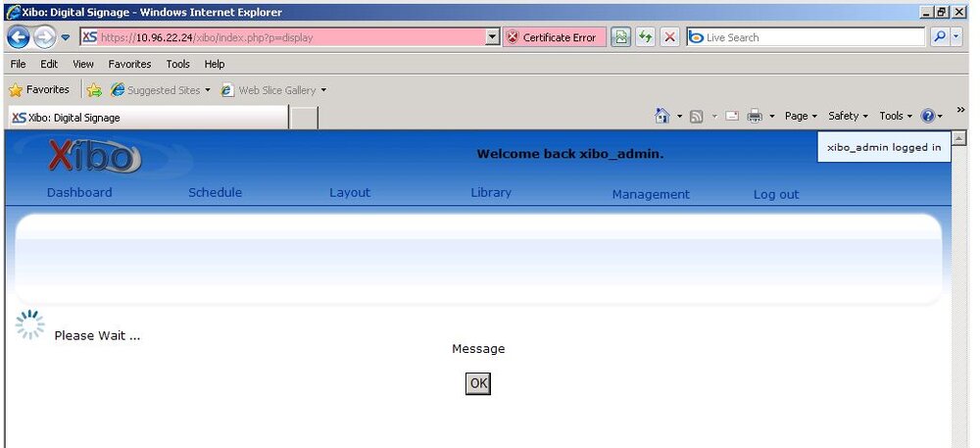Click the loading spinner icon
The height and width of the screenshot is (448, 980).
pos(30,324)
